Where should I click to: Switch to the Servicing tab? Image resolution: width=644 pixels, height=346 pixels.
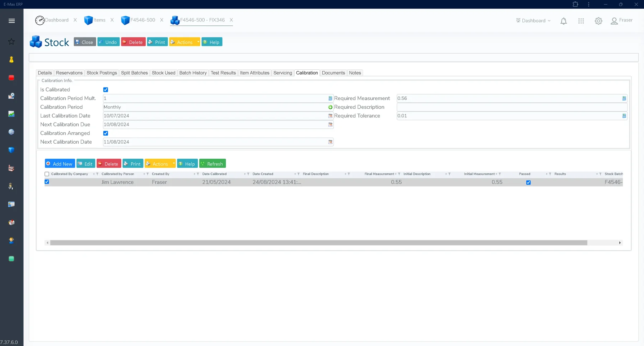pos(283,73)
